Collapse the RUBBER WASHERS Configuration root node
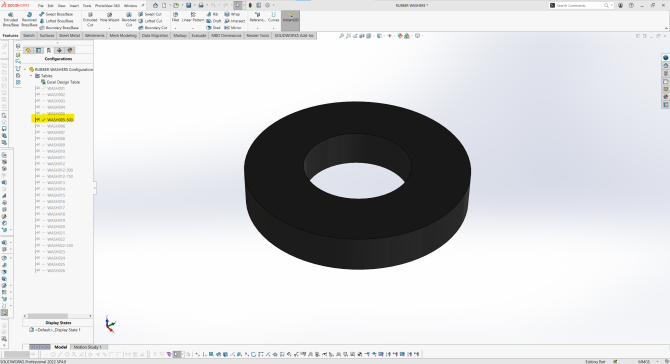Screen dimensions: 670x364 25,69
